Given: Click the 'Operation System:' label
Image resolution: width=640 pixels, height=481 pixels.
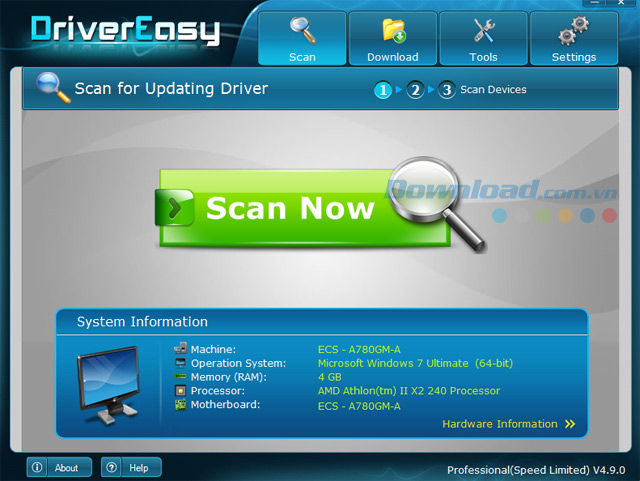Looking at the screenshot, I should [x=238, y=363].
